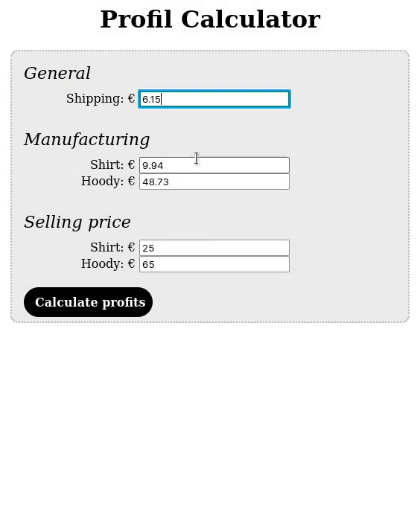Click the Selling price section heading

coord(77,222)
